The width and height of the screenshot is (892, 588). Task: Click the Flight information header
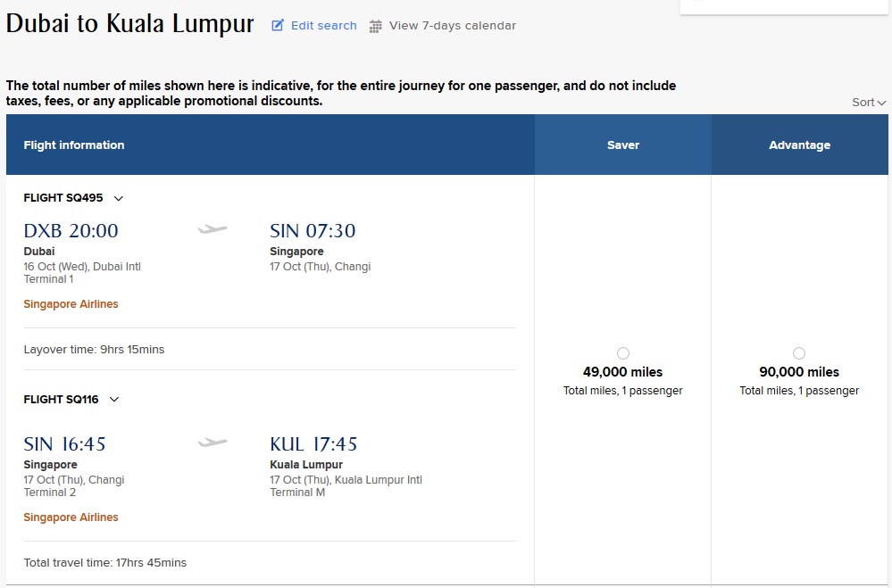(x=74, y=145)
